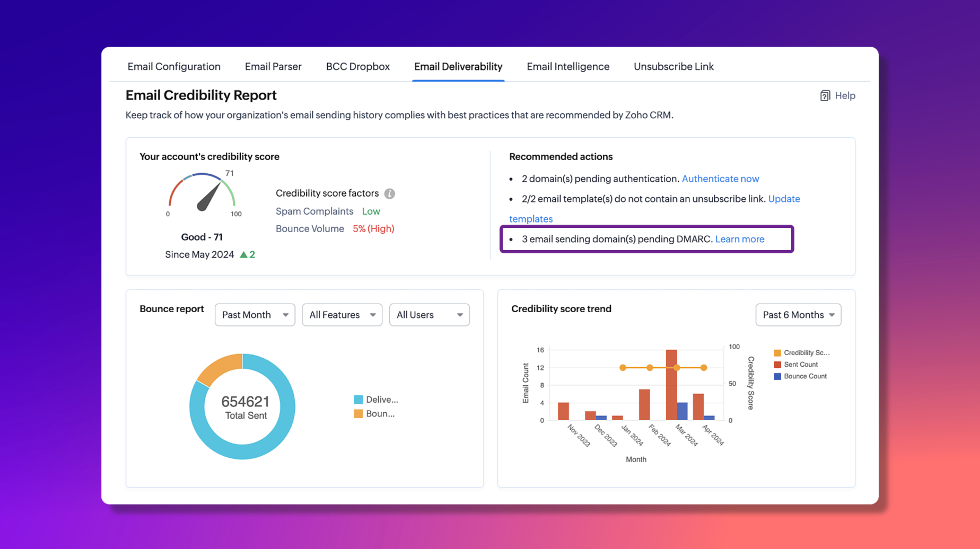The image size is (980, 549).
Task: Switch to the Email Configuration tab
Action: pyautogui.click(x=174, y=66)
